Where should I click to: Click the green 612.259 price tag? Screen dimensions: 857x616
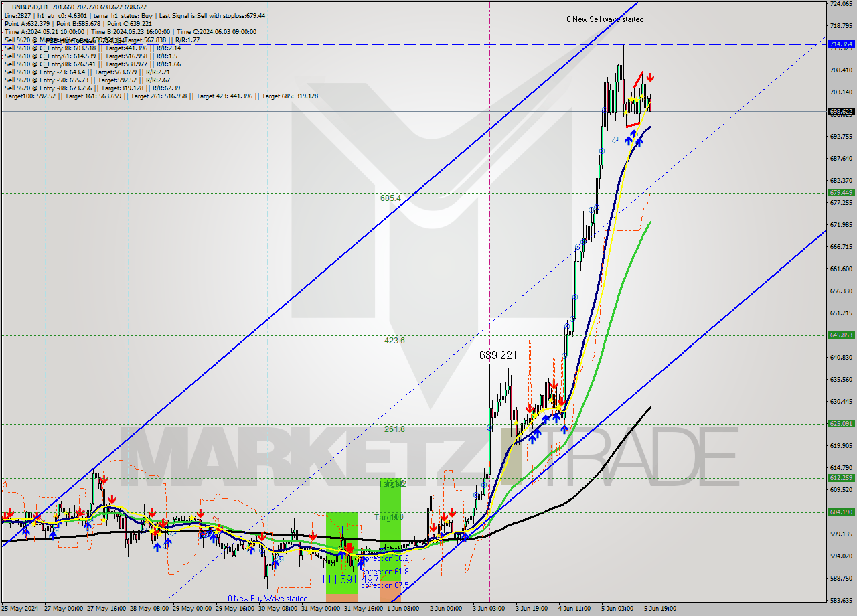[841, 477]
